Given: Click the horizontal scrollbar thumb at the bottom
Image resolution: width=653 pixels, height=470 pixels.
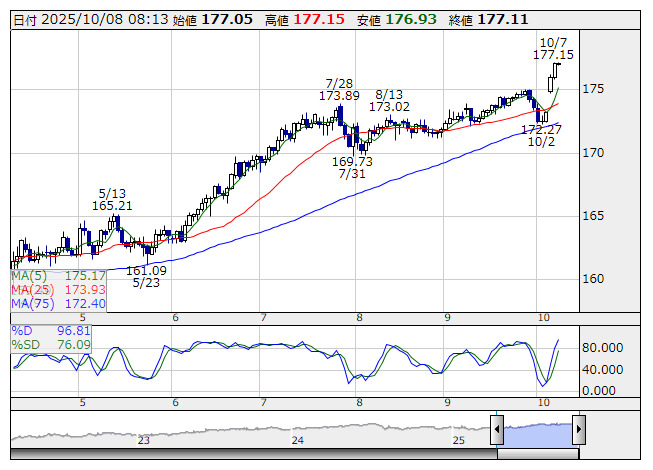Looking at the screenshot, I should coord(538,454).
